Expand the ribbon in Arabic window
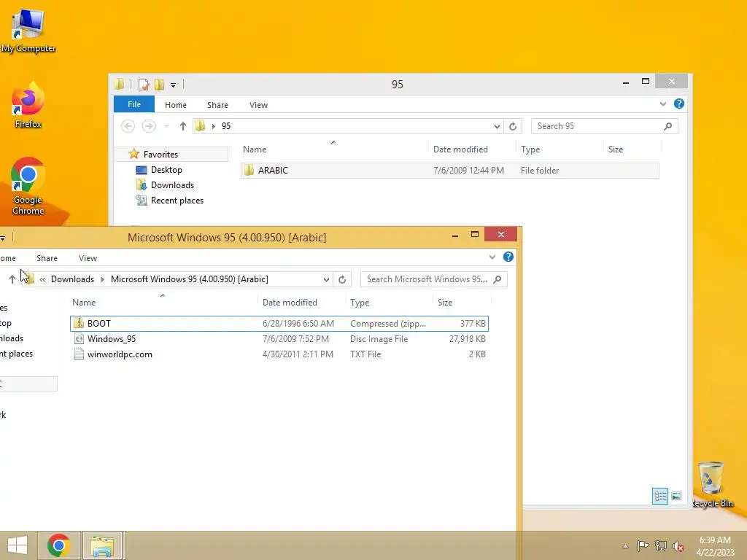 tap(492, 257)
